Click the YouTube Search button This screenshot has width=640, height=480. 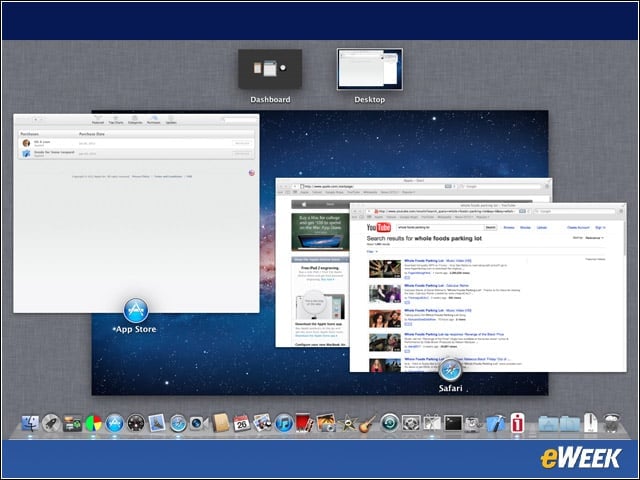click(491, 227)
